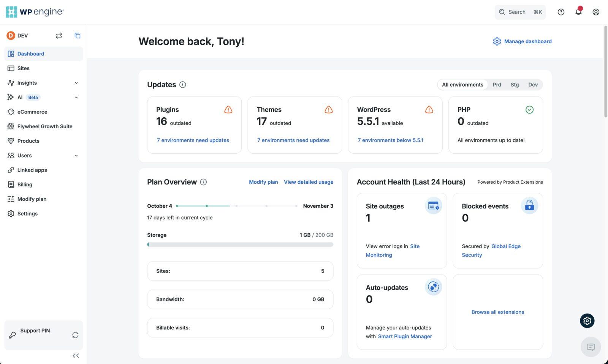Open the Smart Plugin Manager link
Screen dimensions: 608x364
tap(405, 336)
